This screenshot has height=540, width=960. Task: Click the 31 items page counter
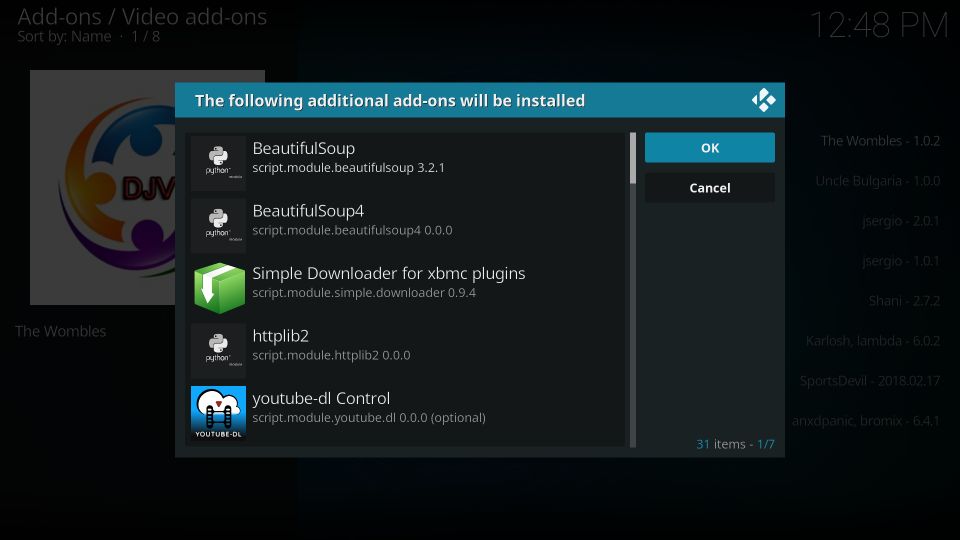pos(735,444)
